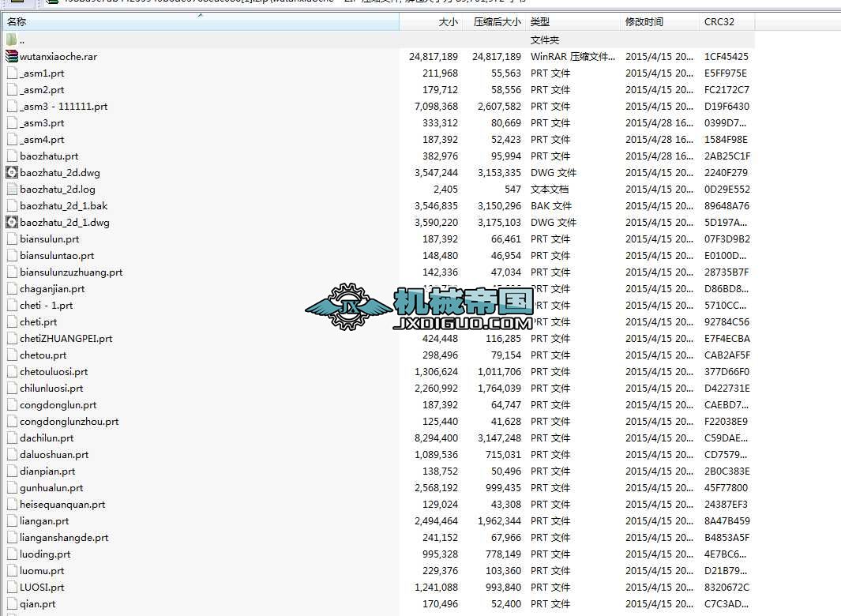Click the dachilun.prt file icon
Image resolution: width=841 pixels, height=616 pixels.
(x=12, y=438)
